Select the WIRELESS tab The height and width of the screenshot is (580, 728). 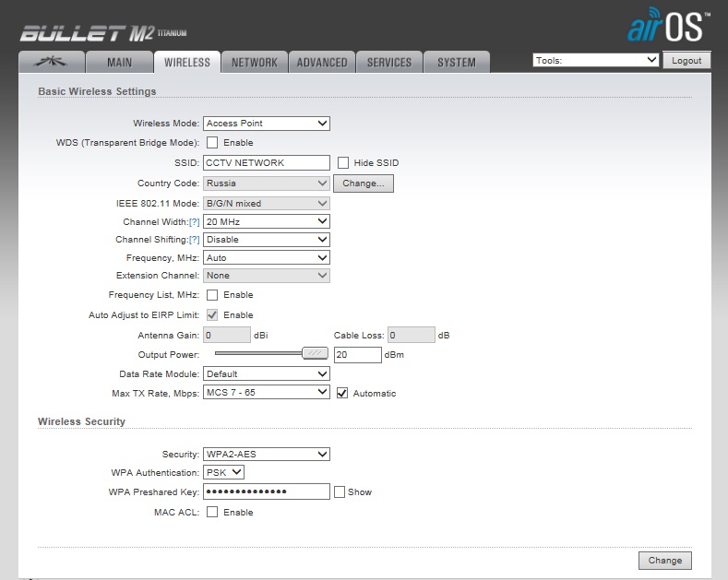coord(187,62)
